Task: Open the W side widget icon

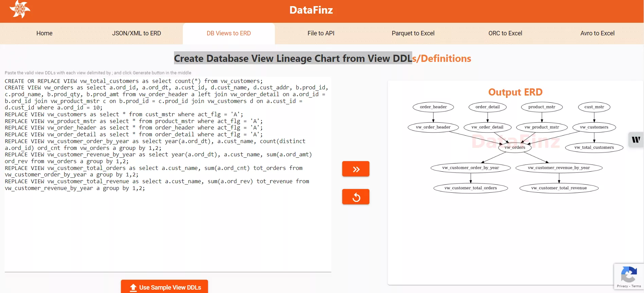Action: coord(636,139)
